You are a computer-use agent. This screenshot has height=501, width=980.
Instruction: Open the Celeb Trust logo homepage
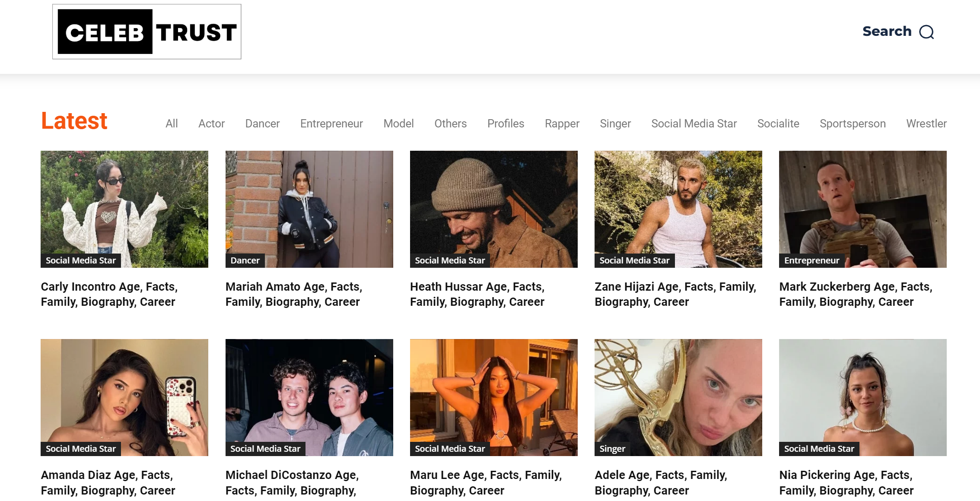coord(147,32)
